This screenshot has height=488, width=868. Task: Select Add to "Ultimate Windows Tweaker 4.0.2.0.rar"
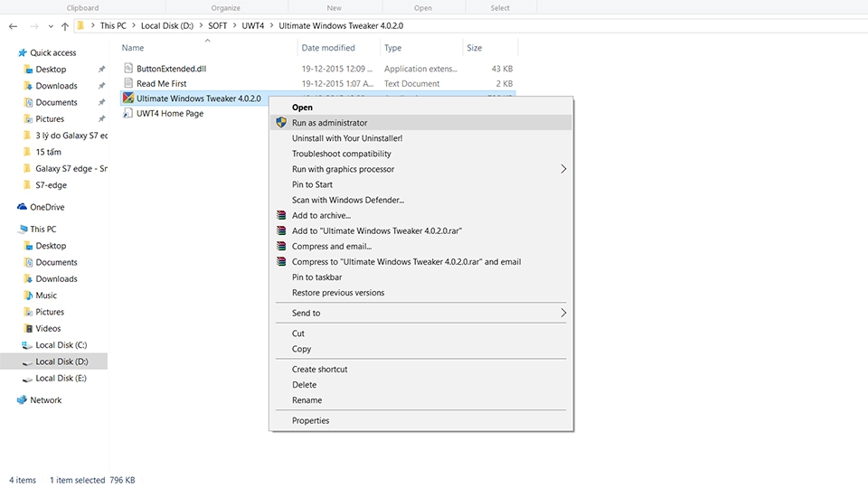coord(420,231)
